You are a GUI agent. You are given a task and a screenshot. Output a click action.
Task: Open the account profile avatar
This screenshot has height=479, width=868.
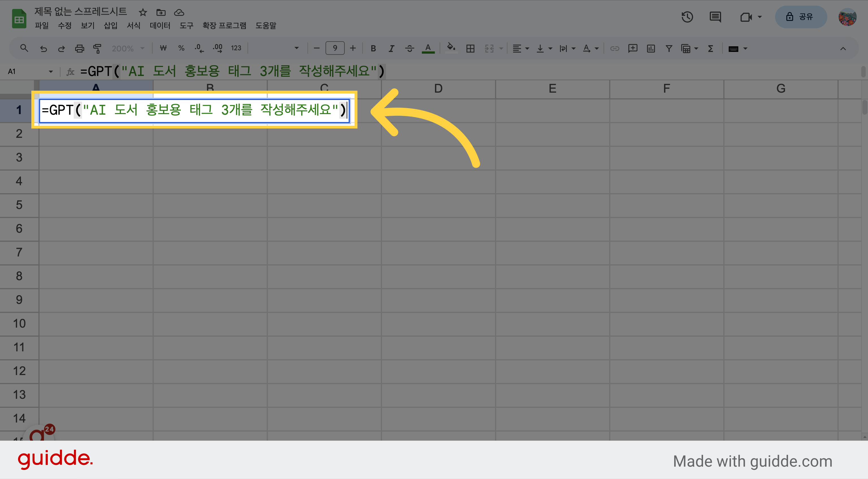(x=847, y=17)
